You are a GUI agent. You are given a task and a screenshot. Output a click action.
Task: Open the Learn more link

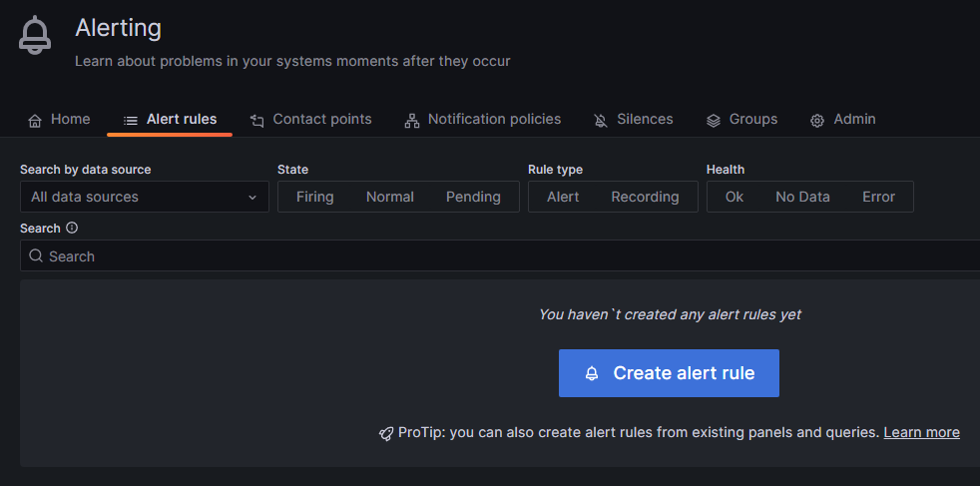(921, 432)
